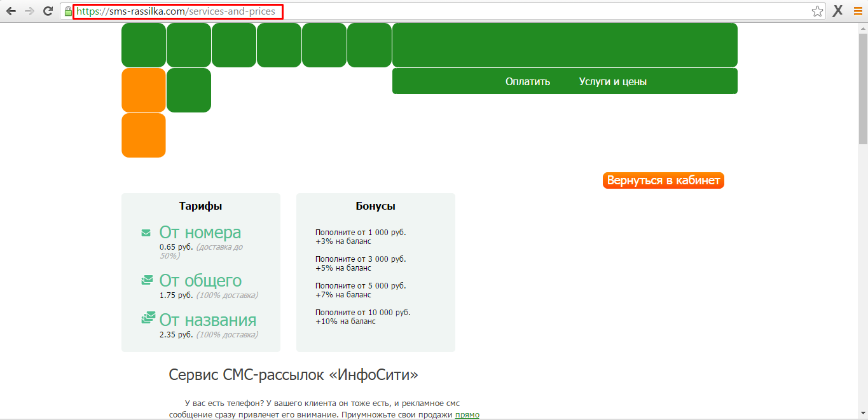Bookmark the page with the star icon

[x=817, y=11]
